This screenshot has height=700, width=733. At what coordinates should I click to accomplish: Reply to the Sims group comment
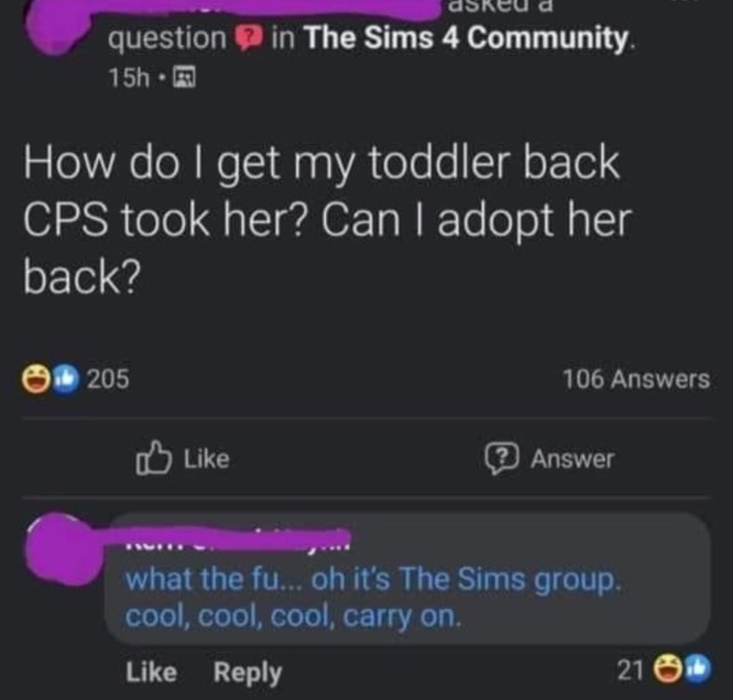[x=247, y=673]
